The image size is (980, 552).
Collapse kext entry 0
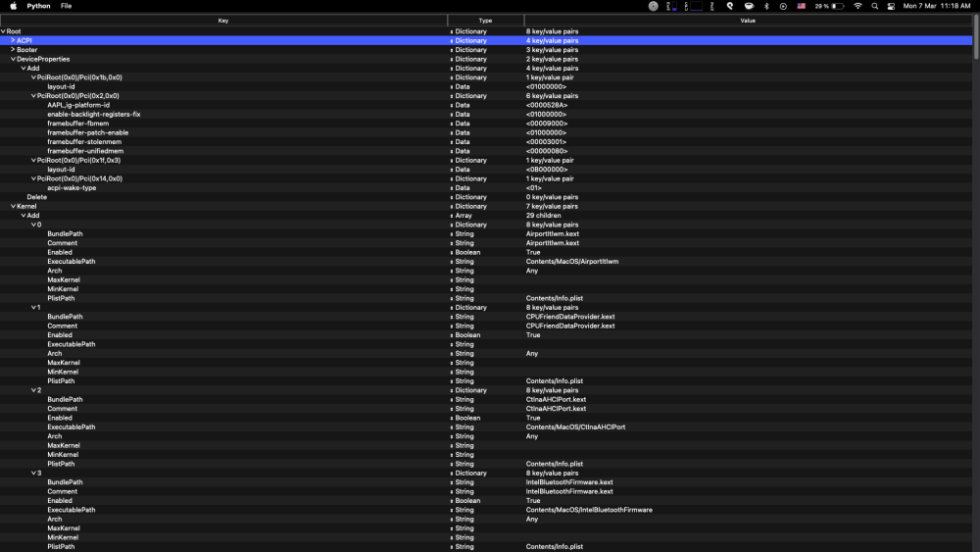coord(33,225)
